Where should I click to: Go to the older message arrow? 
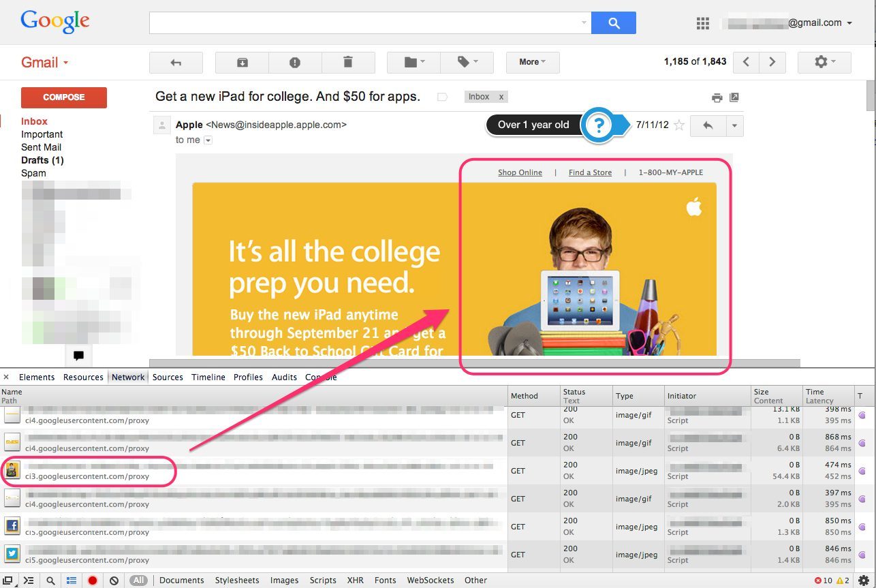[x=772, y=62]
